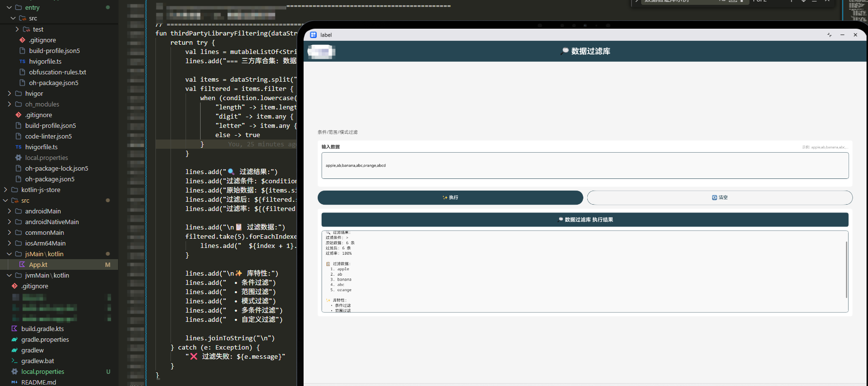Click the editor minimap at the top right
The width and height of the screenshot is (868, 386).
point(857,11)
